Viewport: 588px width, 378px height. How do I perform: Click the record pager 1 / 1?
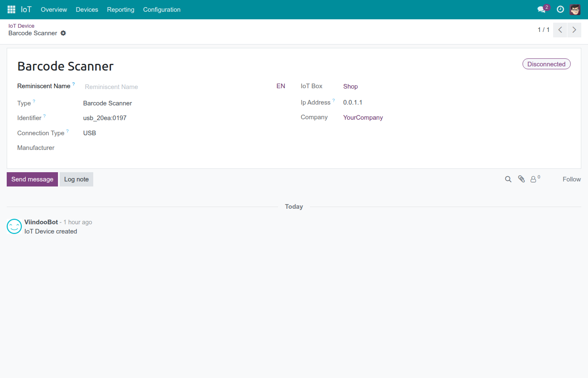coord(543,30)
